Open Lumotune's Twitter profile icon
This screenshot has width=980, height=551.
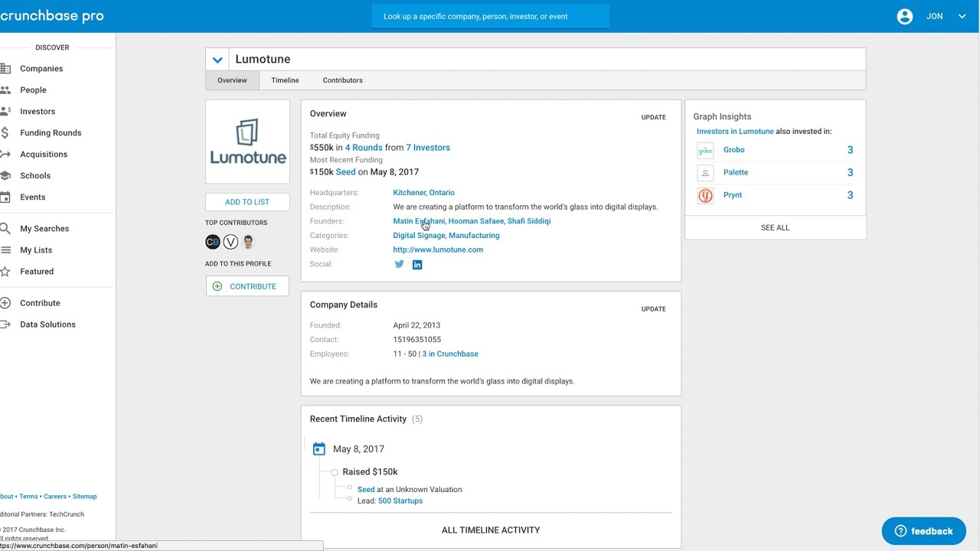click(399, 264)
